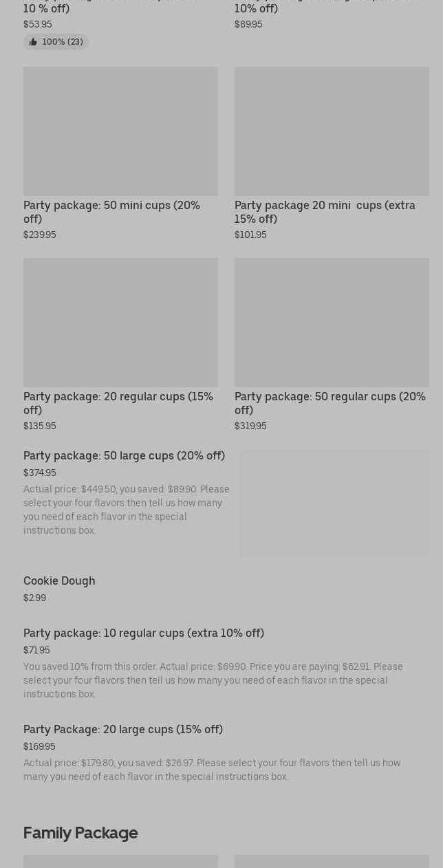Click the 50 large cups package image

tap(334, 503)
